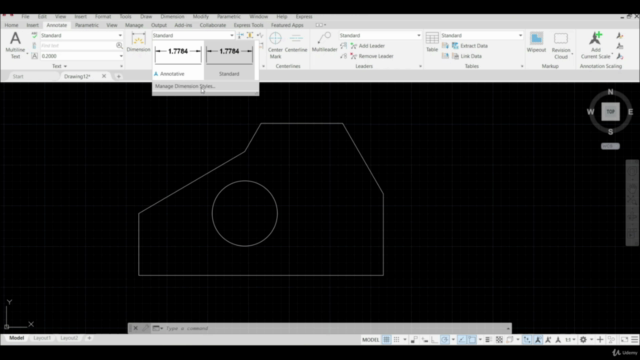Add a new layout with plus button
Image resolution: width=640 pixels, height=360 pixels.
tap(89, 338)
